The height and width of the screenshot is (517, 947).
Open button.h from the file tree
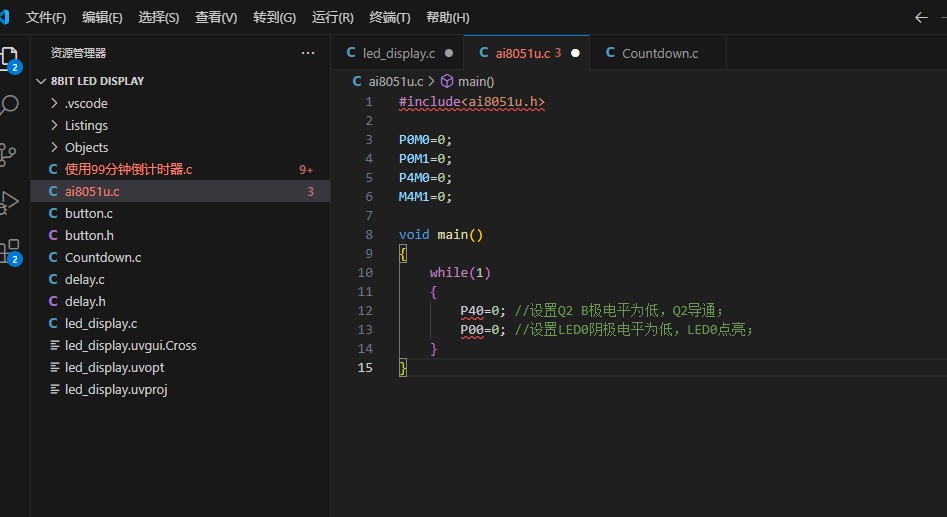click(x=181, y=235)
